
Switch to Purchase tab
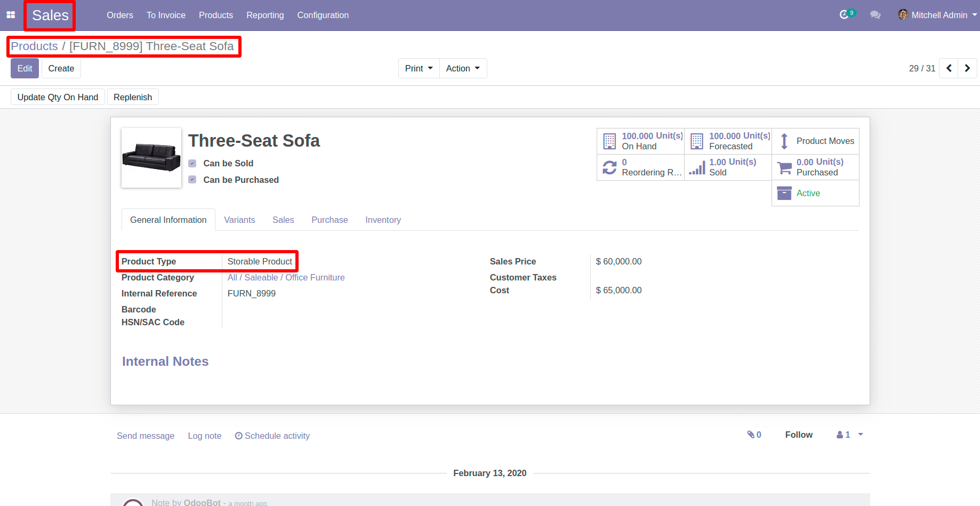tap(330, 220)
